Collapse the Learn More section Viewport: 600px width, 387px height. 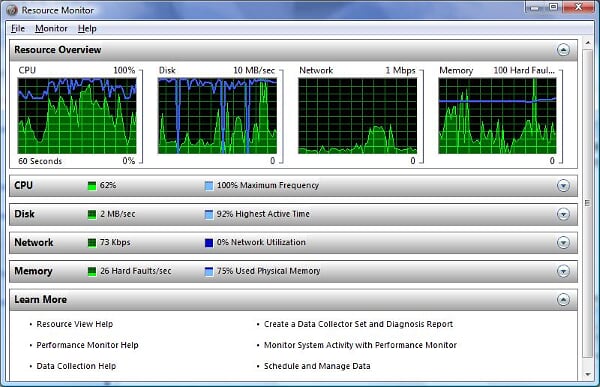tap(563, 300)
